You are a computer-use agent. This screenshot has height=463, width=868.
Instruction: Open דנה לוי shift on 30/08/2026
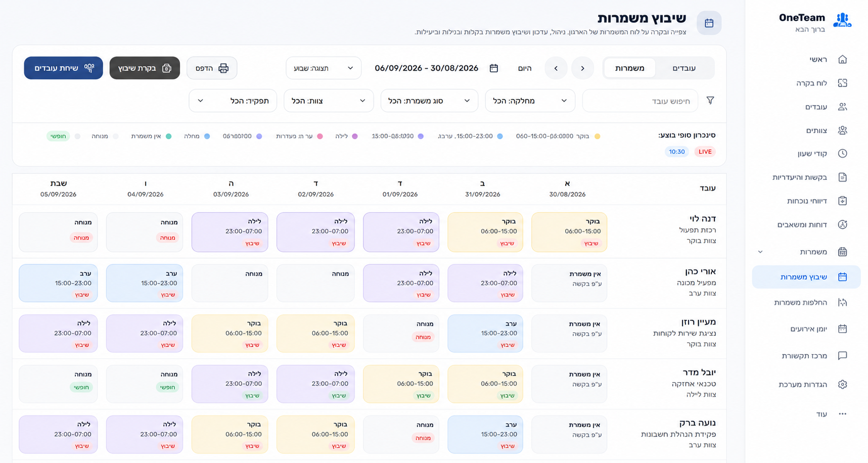pyautogui.click(x=569, y=232)
